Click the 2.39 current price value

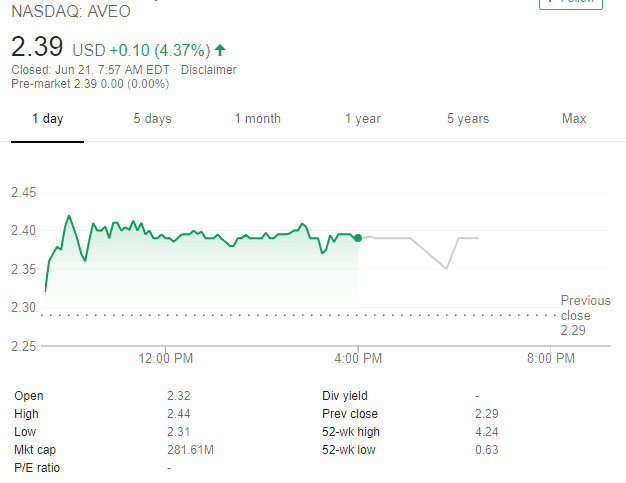pos(37,47)
